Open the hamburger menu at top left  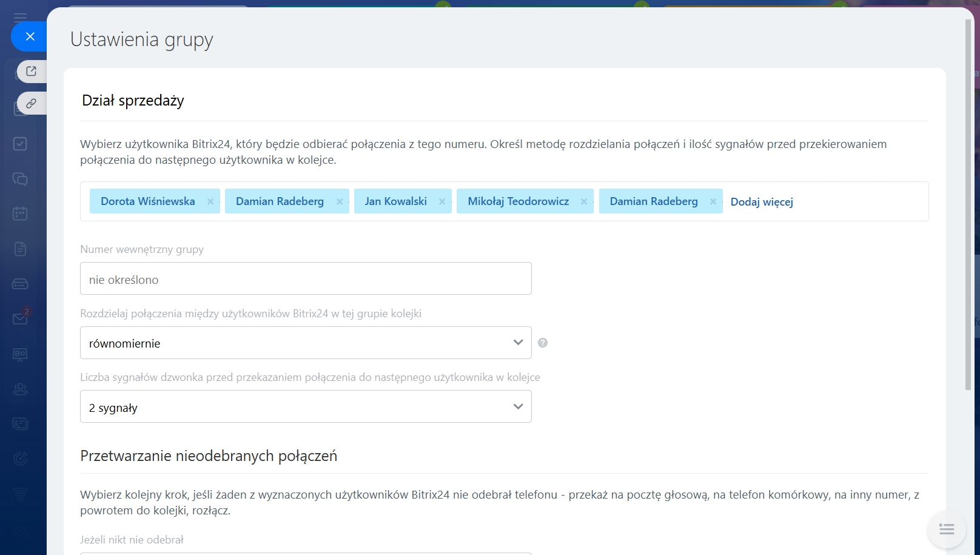click(x=20, y=15)
